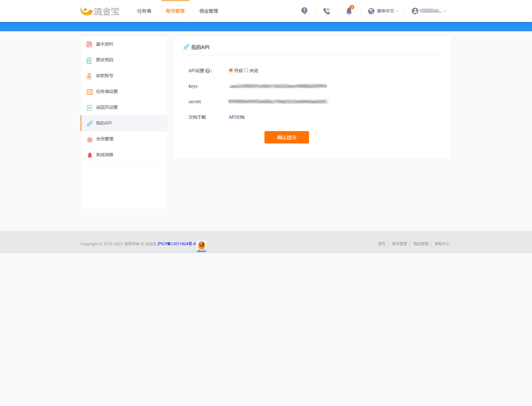Image resolution: width=532 pixels, height=406 pixels.
Task: Open notifications bell icon
Action: coord(349,11)
